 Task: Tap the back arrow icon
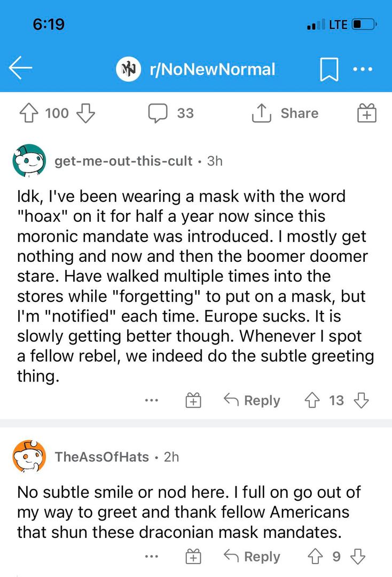[21, 69]
